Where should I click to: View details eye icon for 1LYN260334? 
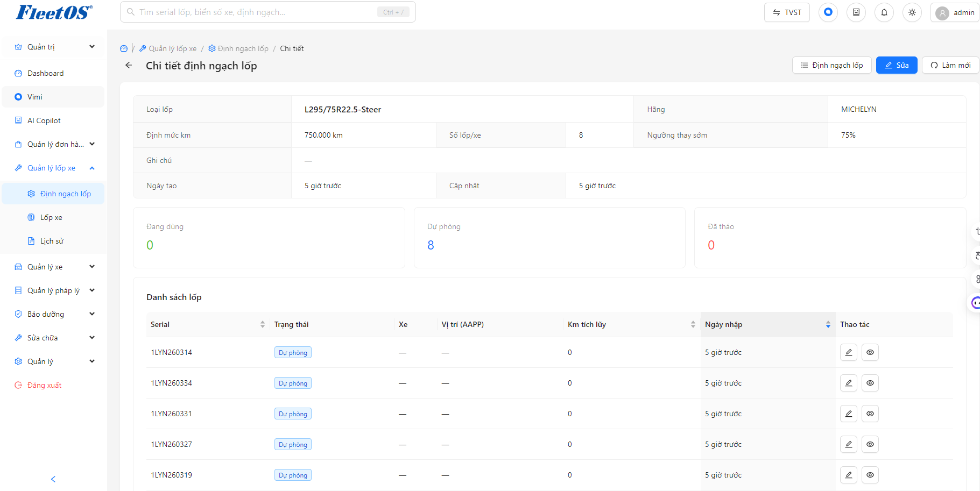tap(870, 383)
